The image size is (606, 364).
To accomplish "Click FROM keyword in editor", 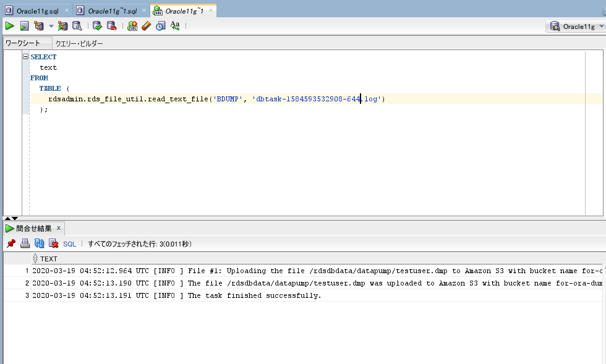I will click(40, 78).
